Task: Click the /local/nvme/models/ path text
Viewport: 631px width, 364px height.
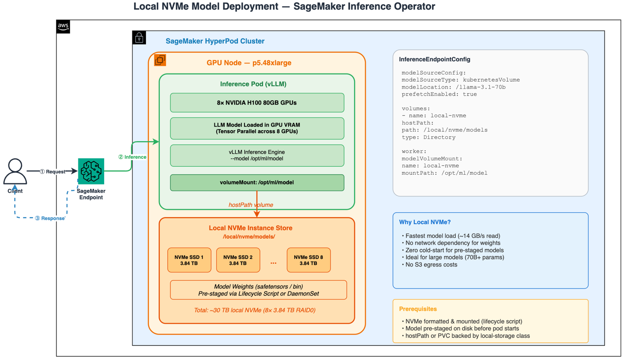Action: 249,237
